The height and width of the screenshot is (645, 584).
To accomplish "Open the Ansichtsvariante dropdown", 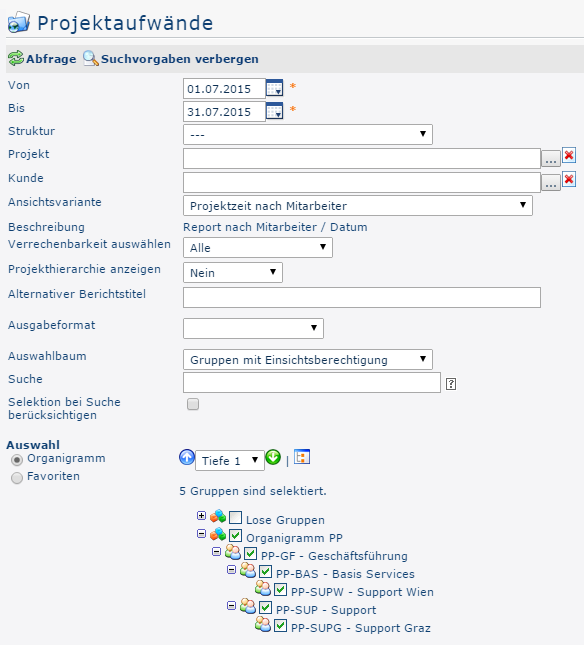I will tap(358, 206).
